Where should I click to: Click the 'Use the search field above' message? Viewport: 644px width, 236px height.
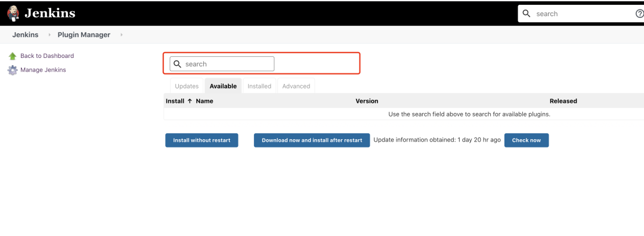[469, 114]
